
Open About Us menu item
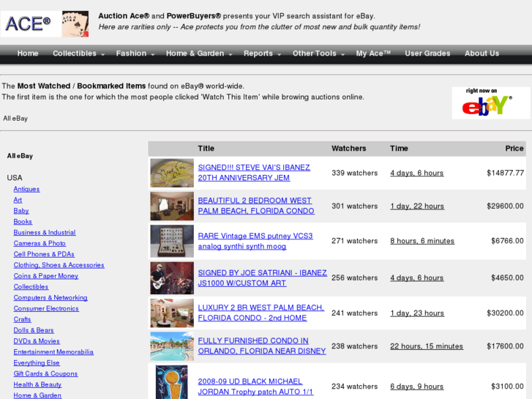pos(482,53)
